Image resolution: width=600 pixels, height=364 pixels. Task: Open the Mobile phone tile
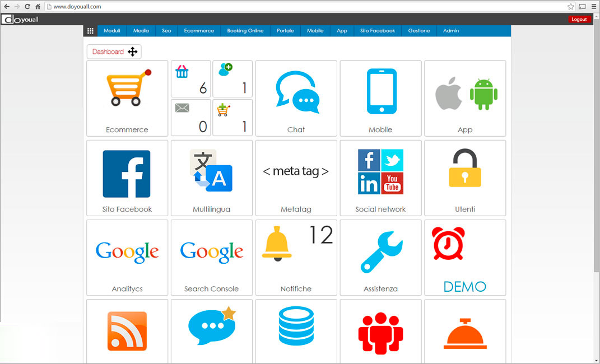(381, 98)
